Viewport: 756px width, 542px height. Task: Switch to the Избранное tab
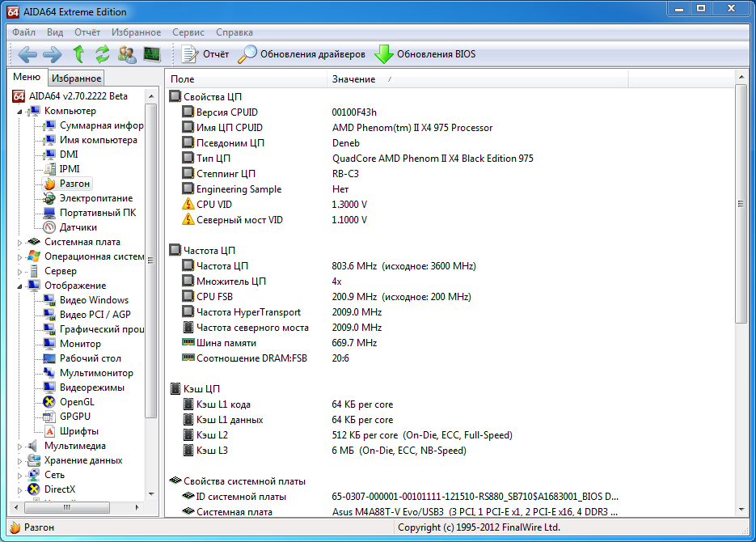pyautogui.click(x=76, y=78)
